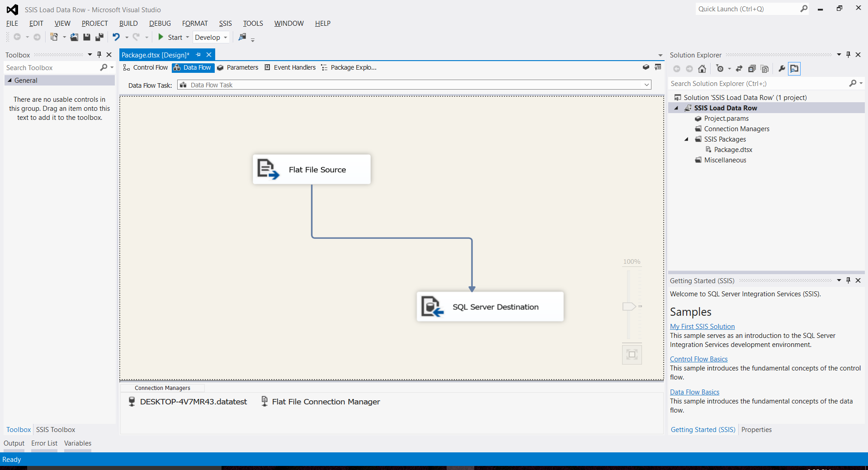Save the package with the single-disk icon
868x470 pixels.
click(x=87, y=37)
